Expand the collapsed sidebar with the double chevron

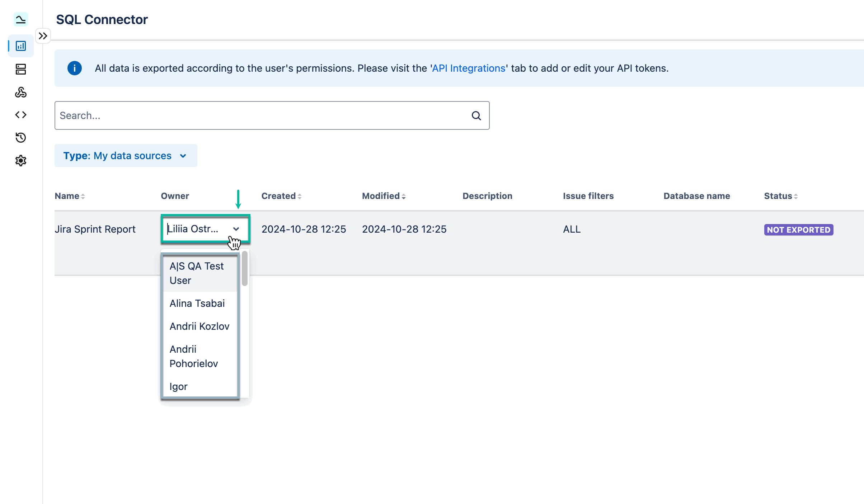click(43, 35)
